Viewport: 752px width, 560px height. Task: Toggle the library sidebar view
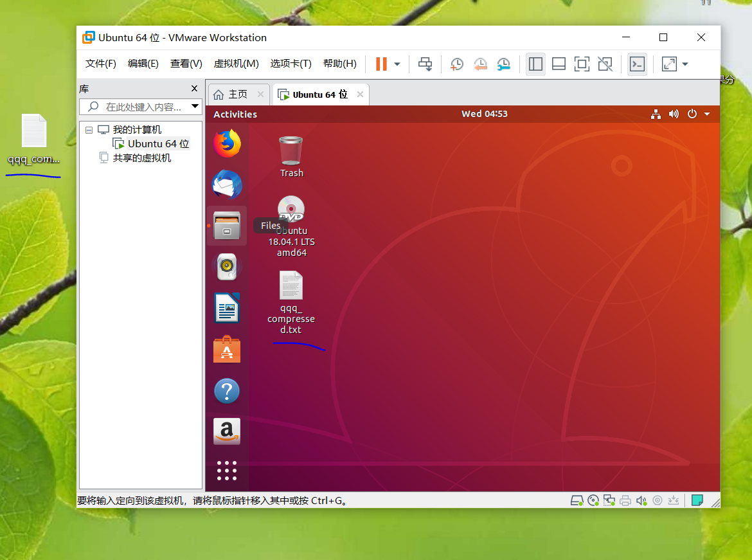click(x=535, y=64)
